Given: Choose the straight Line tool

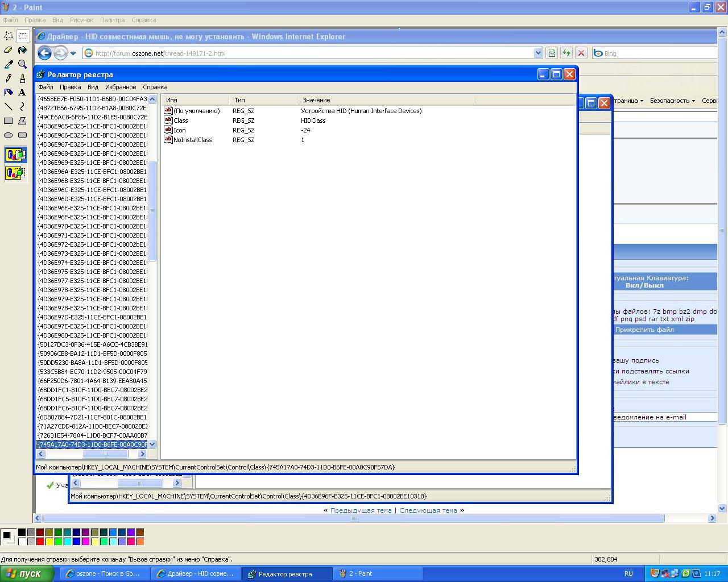Looking at the screenshot, I should click(x=9, y=106).
